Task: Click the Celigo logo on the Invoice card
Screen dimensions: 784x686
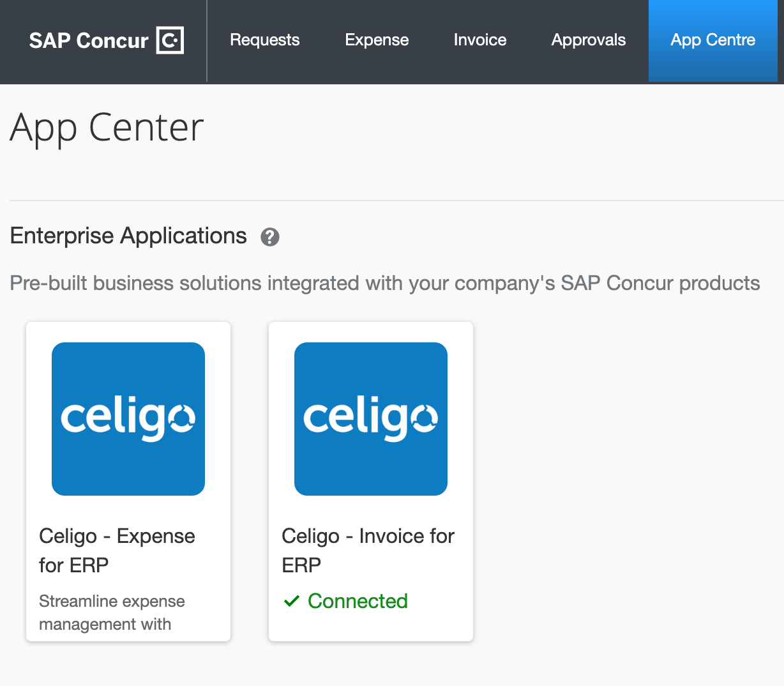Action: tap(371, 418)
